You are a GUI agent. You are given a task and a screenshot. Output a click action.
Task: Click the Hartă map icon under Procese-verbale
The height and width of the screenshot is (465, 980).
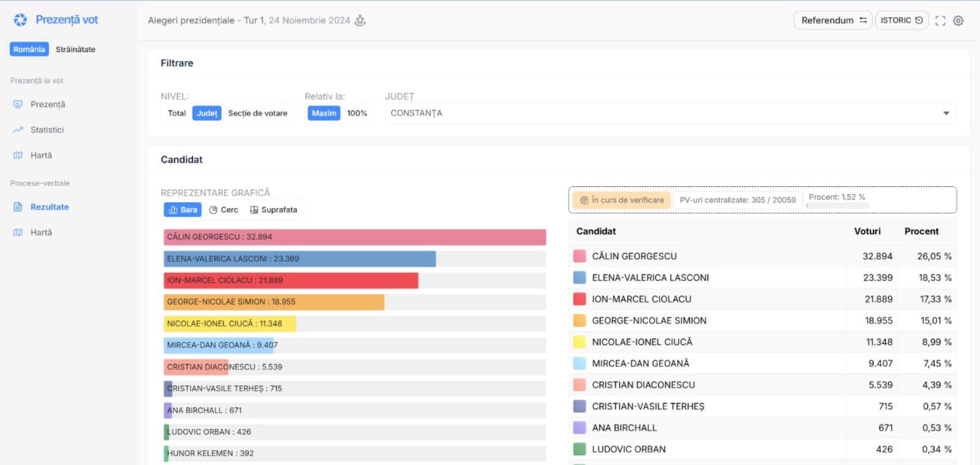[x=18, y=233]
